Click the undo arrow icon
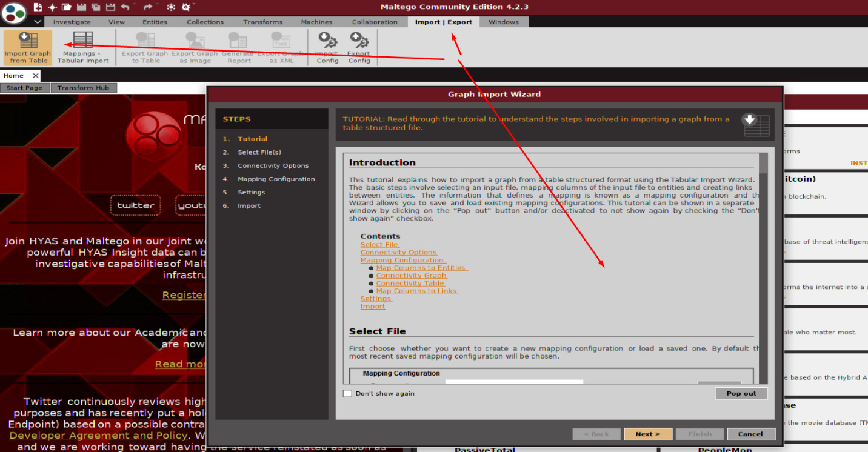The width and height of the screenshot is (868, 452). tap(125, 7)
